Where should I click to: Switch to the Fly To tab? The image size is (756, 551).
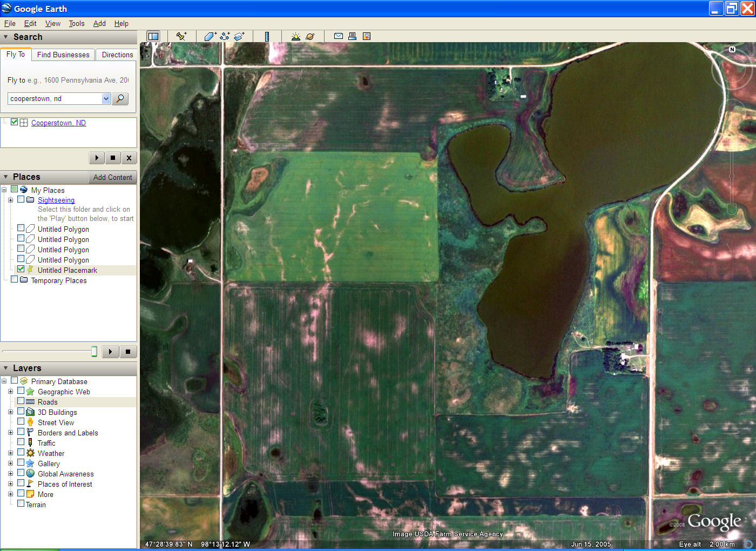point(16,54)
